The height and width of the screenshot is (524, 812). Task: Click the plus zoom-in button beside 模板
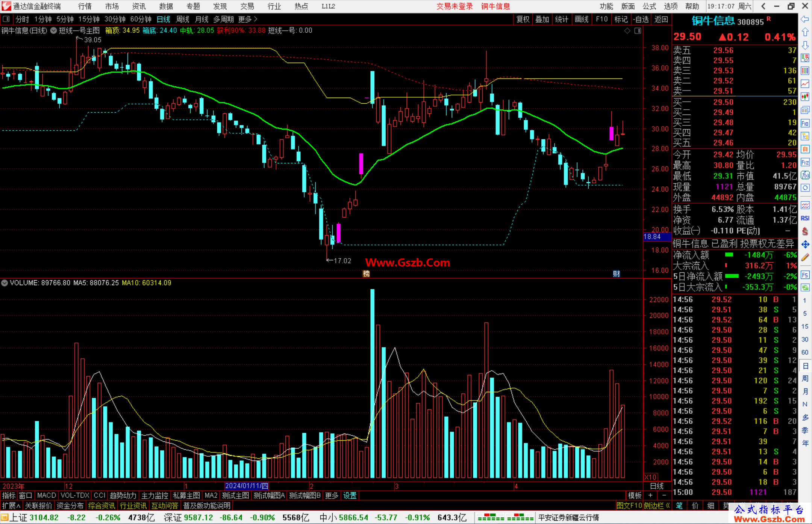(x=650, y=495)
